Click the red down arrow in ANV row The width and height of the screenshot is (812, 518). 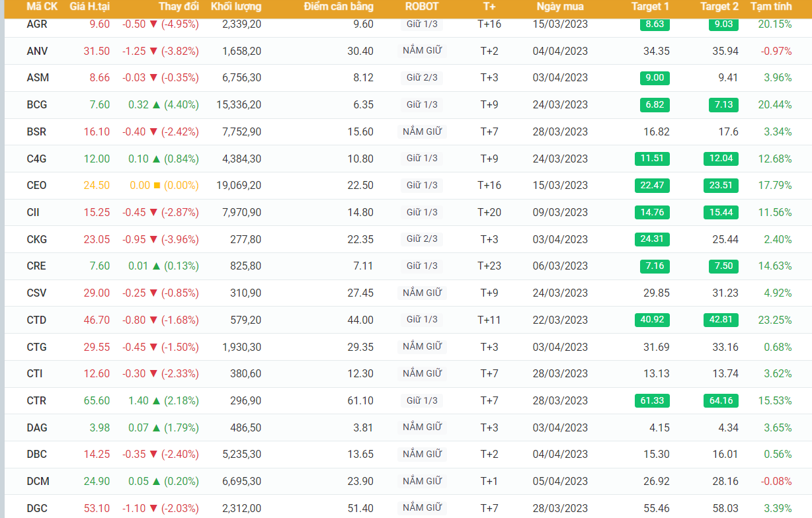coord(153,51)
